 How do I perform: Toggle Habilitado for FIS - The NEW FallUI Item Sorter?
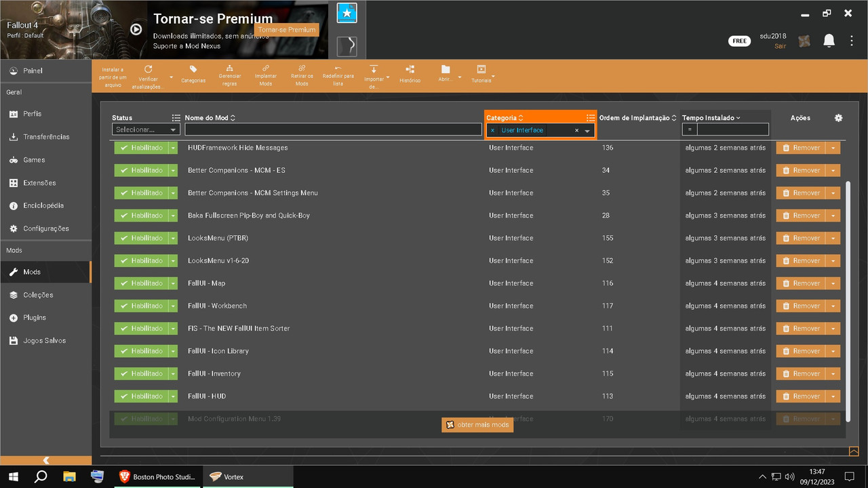(x=141, y=329)
